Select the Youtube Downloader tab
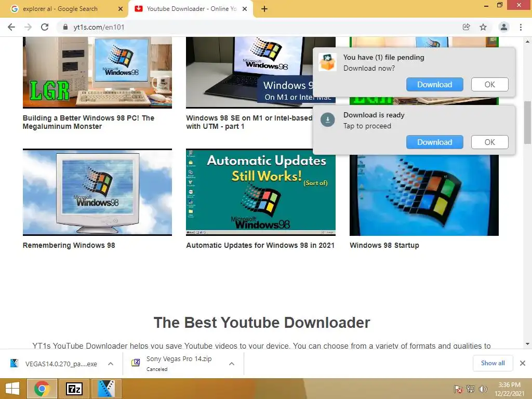The height and width of the screenshot is (399, 532). [191, 9]
